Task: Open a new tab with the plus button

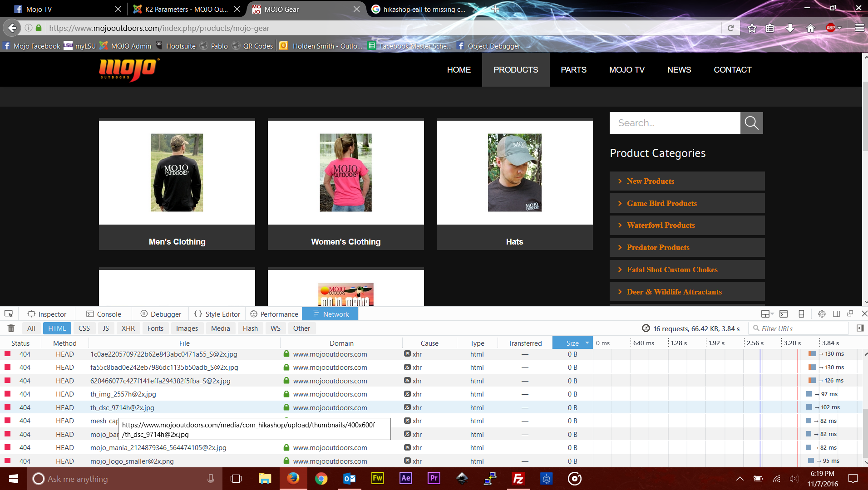Action: coord(495,9)
